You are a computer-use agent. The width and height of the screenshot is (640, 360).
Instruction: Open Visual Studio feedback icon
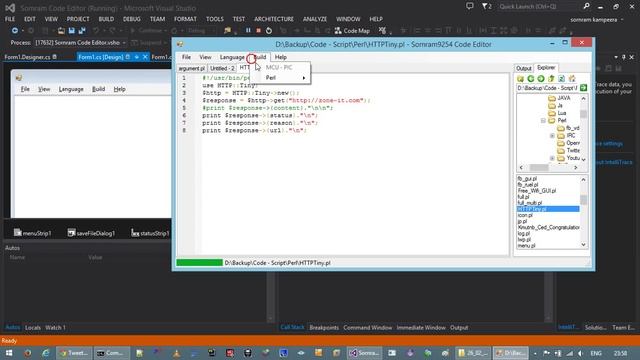click(x=470, y=7)
